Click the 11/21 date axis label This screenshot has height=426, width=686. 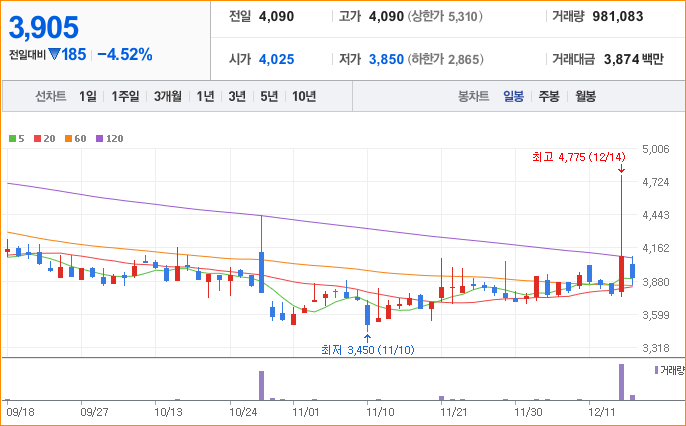(x=454, y=412)
